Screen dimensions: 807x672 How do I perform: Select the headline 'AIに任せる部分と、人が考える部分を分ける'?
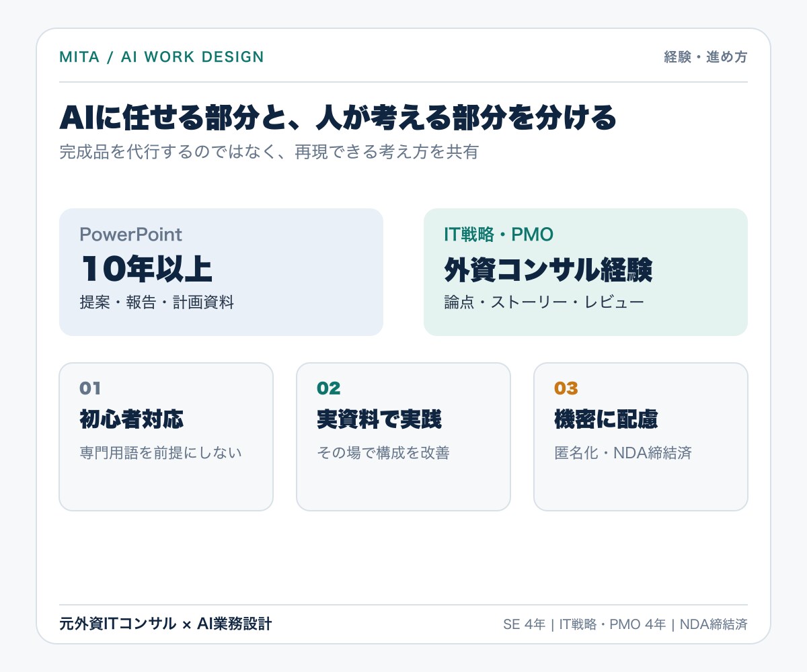(338, 118)
